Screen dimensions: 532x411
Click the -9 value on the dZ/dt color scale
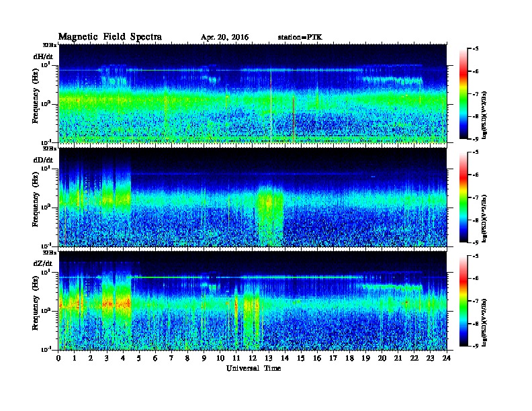coord(476,346)
